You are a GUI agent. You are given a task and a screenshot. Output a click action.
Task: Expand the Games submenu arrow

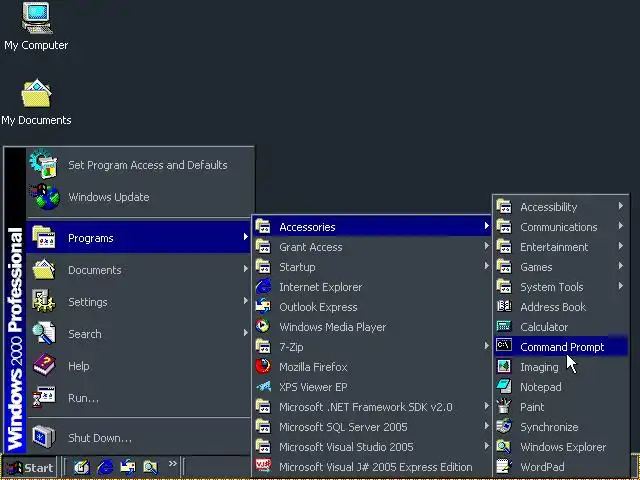pyautogui.click(x=620, y=266)
